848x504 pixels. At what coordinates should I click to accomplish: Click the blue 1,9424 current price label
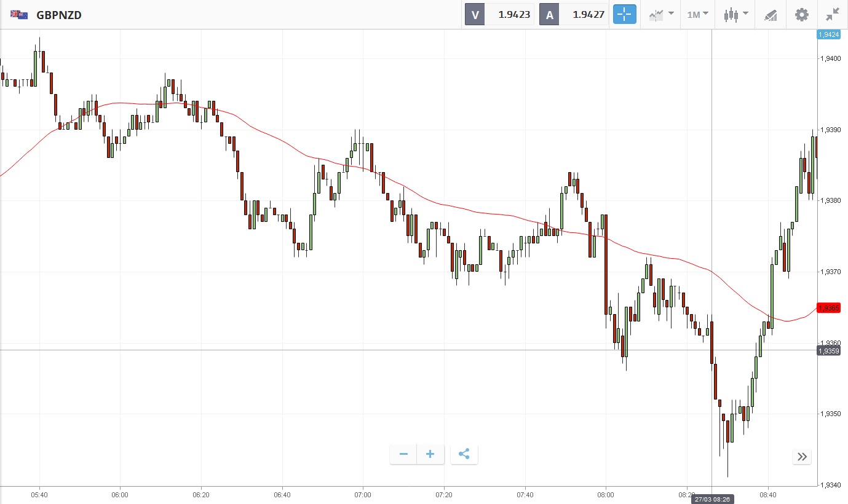tap(828, 34)
